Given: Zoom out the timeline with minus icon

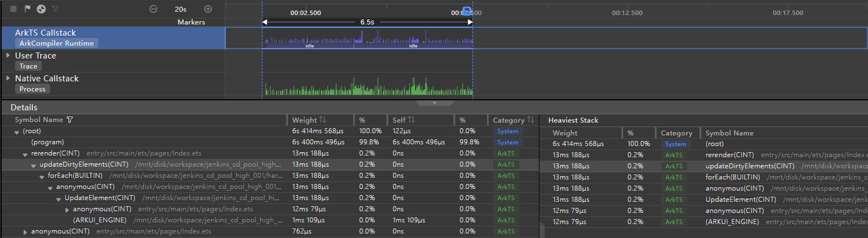Looking at the screenshot, I should click(153, 9).
